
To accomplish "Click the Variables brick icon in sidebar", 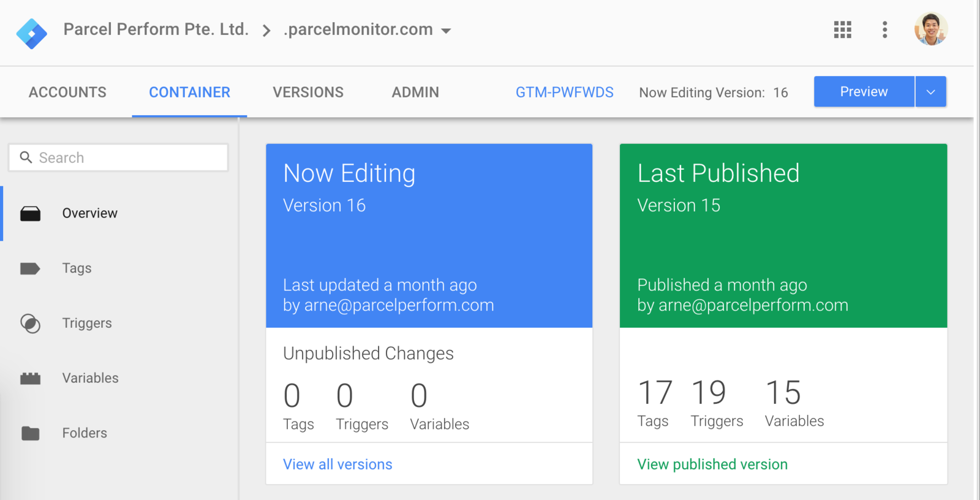I will pyautogui.click(x=30, y=378).
